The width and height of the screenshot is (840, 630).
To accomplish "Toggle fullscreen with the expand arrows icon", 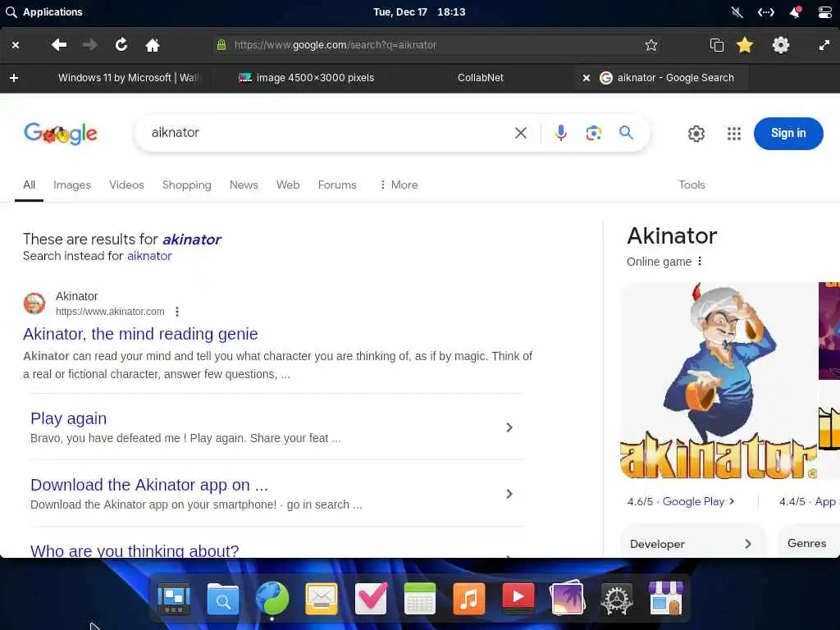I will pos(824,46).
